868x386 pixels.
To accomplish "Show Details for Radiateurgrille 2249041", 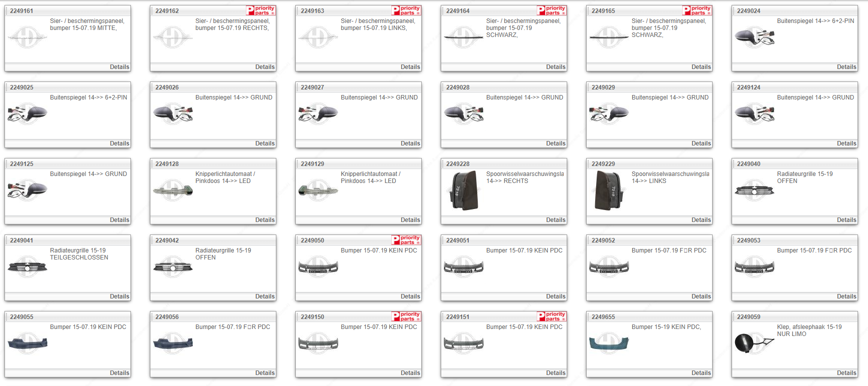I will [119, 296].
